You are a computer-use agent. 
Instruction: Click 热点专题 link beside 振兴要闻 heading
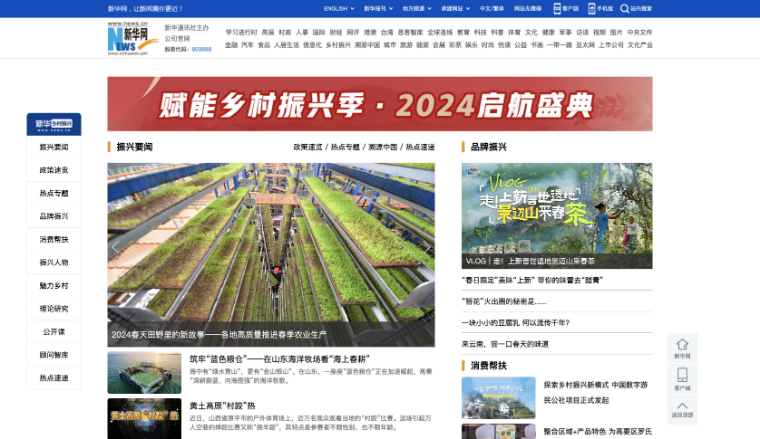pyautogui.click(x=345, y=147)
